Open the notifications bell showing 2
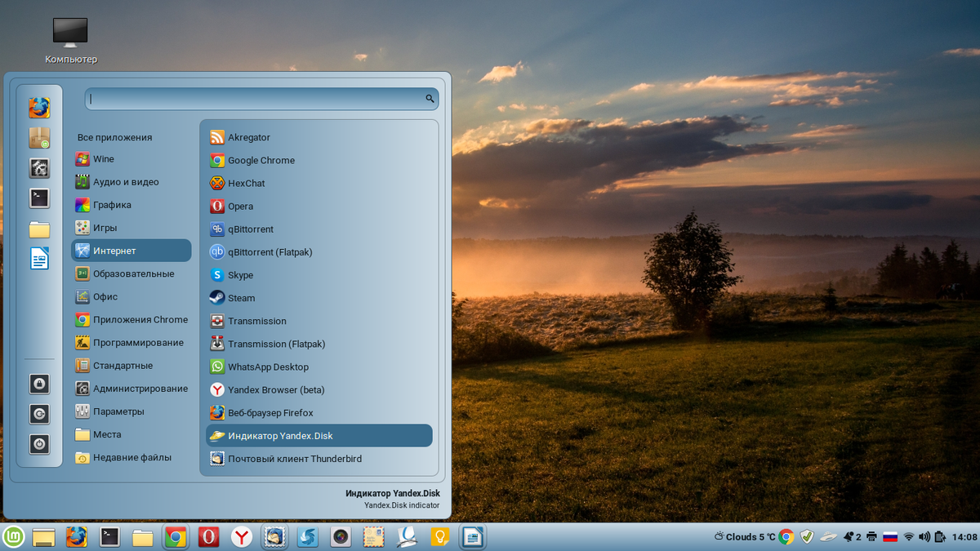 tap(853, 536)
